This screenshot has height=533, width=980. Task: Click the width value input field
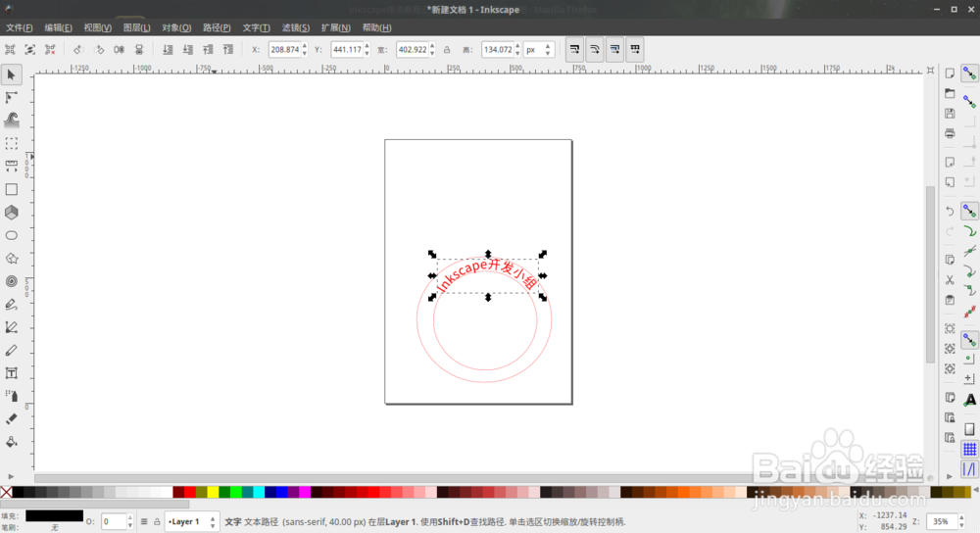[x=412, y=49]
